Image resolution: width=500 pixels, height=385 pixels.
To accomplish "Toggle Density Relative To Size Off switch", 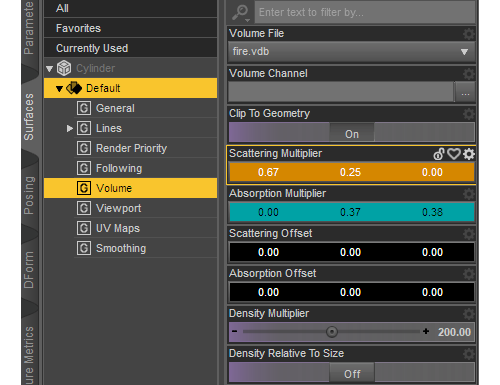I will click(352, 372).
